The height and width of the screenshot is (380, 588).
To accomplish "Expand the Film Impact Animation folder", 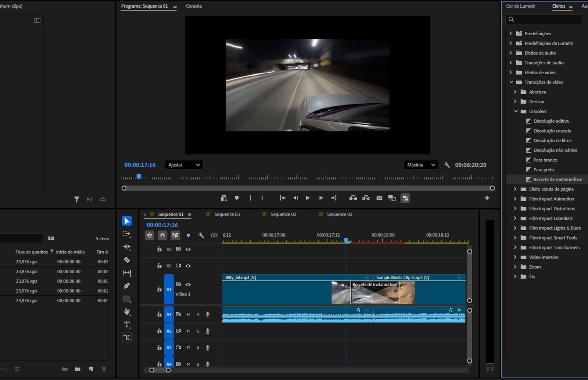I will (x=515, y=199).
